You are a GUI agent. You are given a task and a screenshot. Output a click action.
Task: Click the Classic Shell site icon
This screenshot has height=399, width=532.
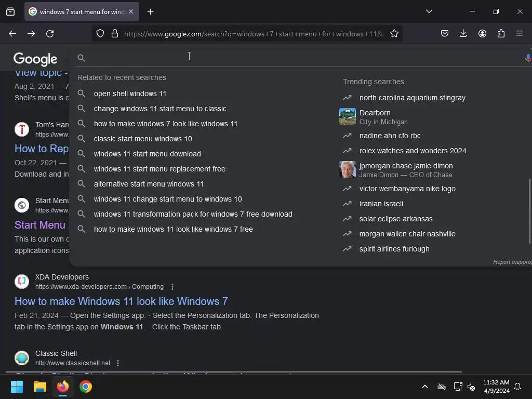point(22,358)
